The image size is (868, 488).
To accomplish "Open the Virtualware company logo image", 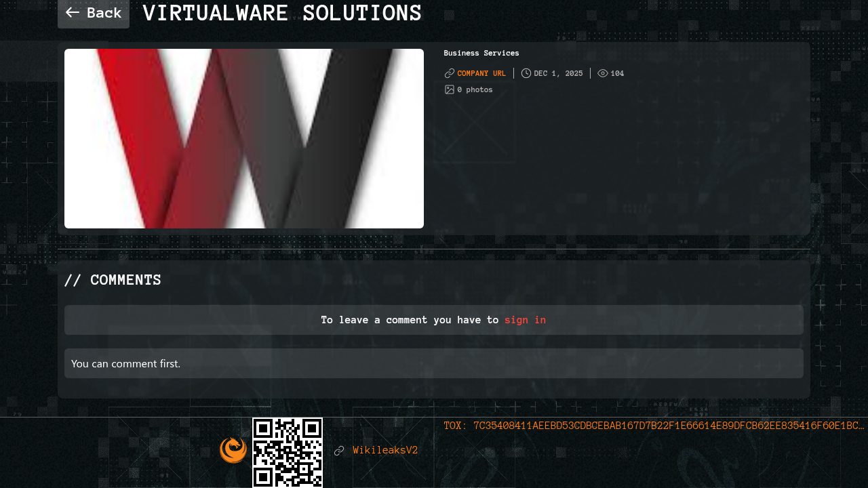I will (x=244, y=138).
